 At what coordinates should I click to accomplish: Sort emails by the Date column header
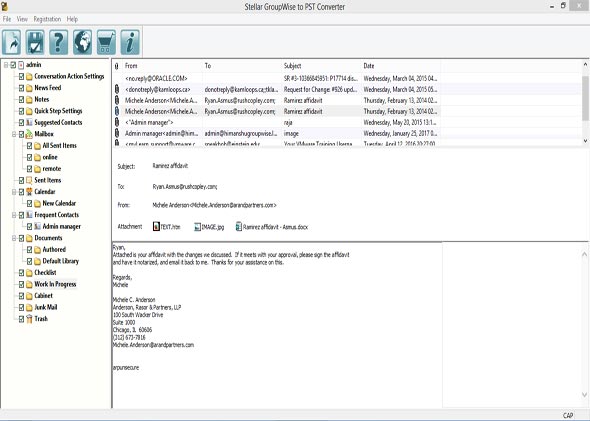click(x=400, y=66)
